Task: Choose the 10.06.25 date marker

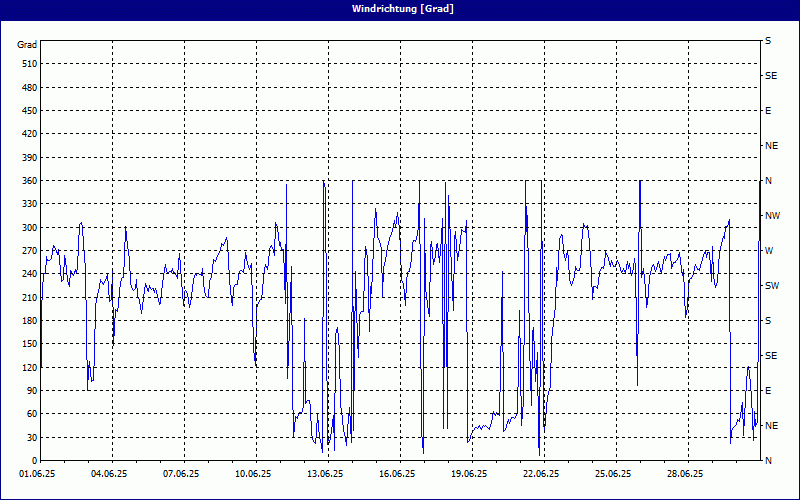Action: (256, 475)
